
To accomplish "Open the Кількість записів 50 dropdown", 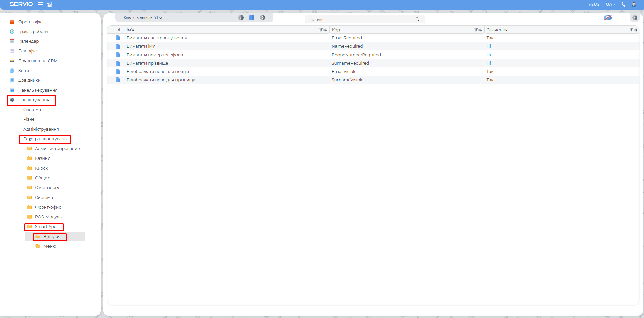I will (x=143, y=18).
